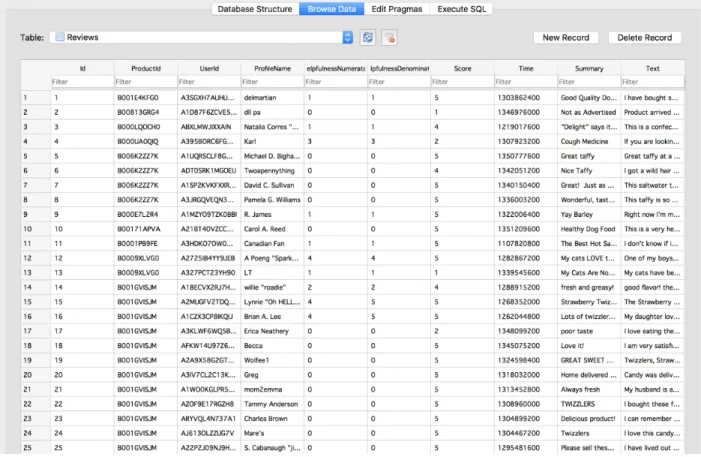Select row header number 20
Viewport: 701px width, 457px height.
click(35, 375)
